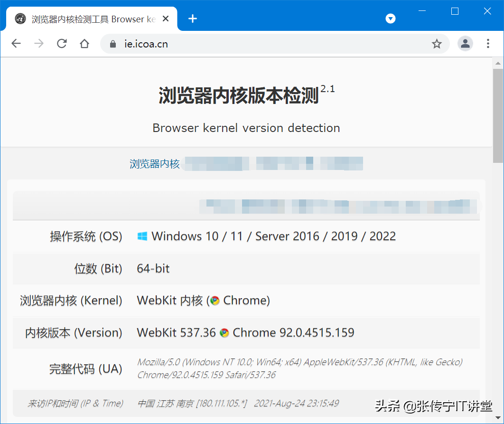Click the 浏览器内核 (Kernel) label
Image resolution: width=504 pixels, height=424 pixels.
[71, 301]
